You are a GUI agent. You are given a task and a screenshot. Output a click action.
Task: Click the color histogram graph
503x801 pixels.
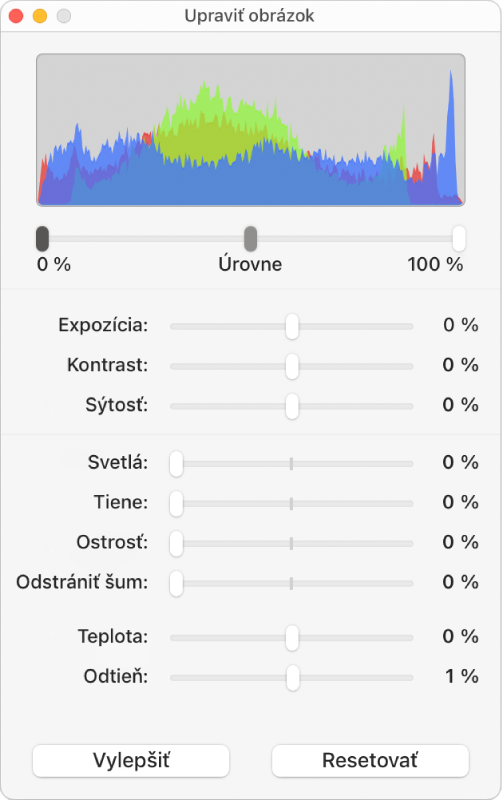[x=251, y=130]
